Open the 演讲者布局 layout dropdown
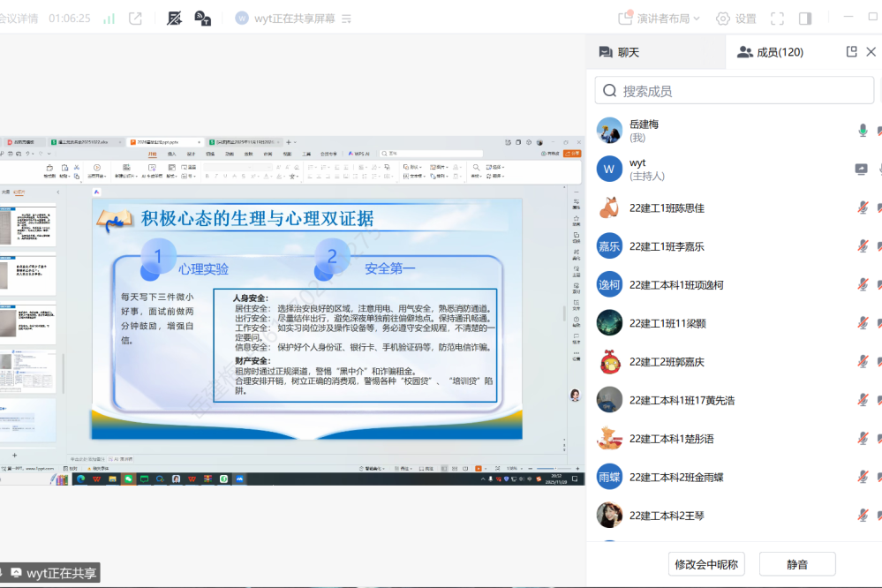Image resolution: width=882 pixels, height=588 pixels. pos(659,19)
